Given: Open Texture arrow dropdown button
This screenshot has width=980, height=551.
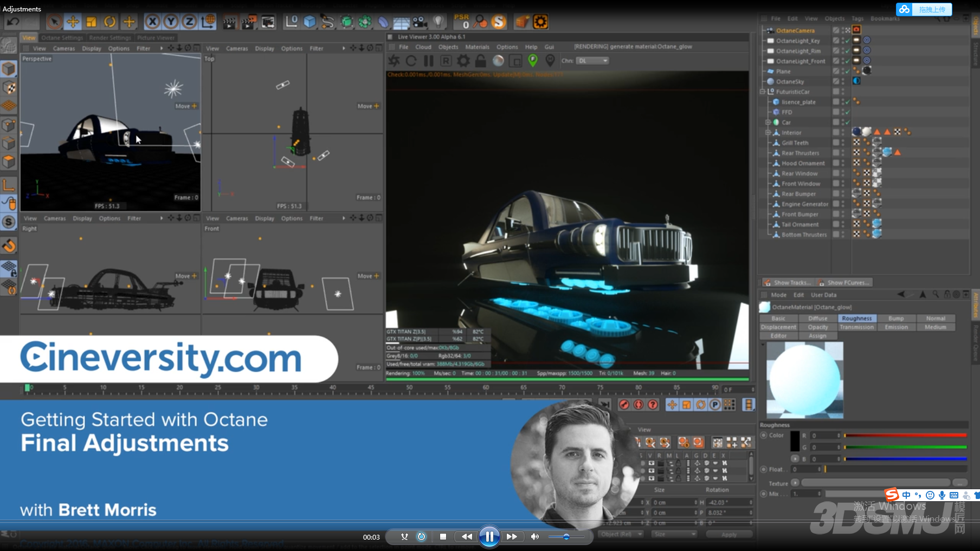Looking at the screenshot, I should coord(795,483).
